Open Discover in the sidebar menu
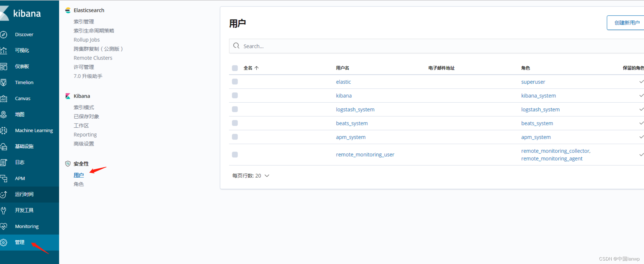The height and width of the screenshot is (264, 644). pos(24,35)
